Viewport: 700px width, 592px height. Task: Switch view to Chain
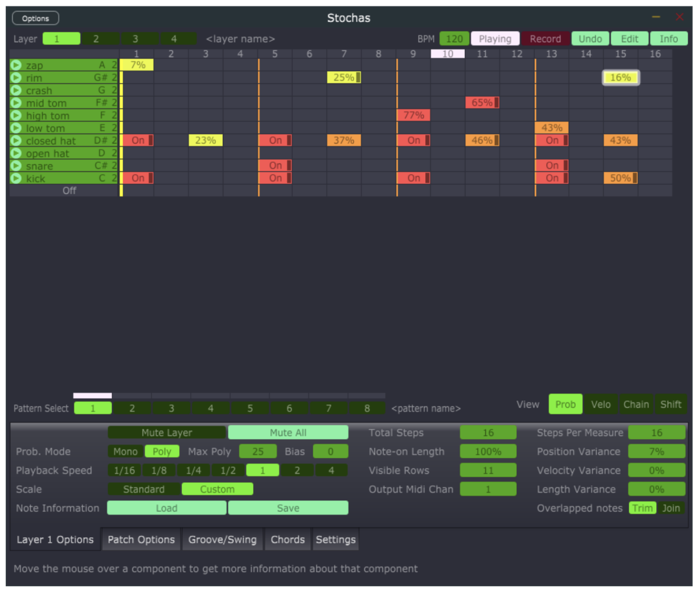click(x=636, y=404)
